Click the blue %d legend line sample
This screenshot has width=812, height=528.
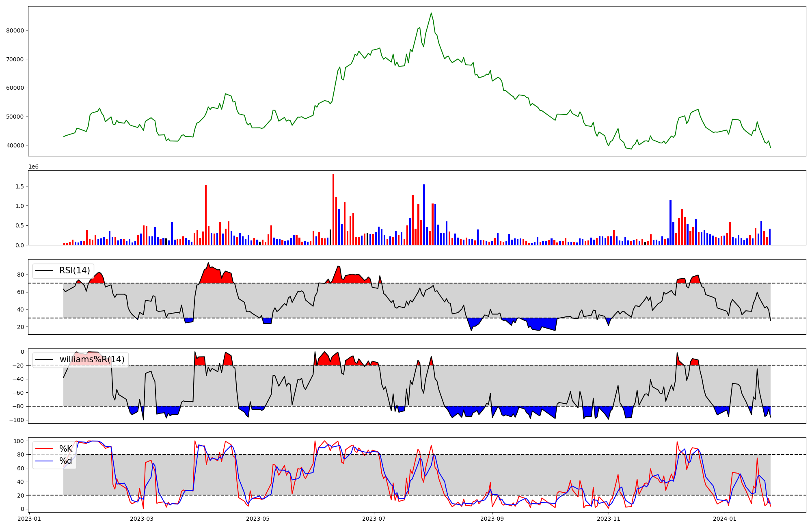(x=44, y=461)
